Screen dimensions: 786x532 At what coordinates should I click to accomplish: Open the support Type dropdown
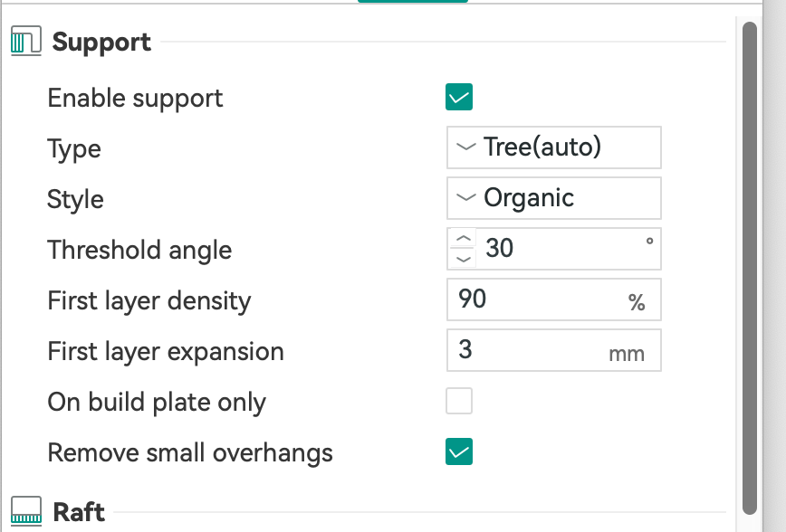[553, 147]
